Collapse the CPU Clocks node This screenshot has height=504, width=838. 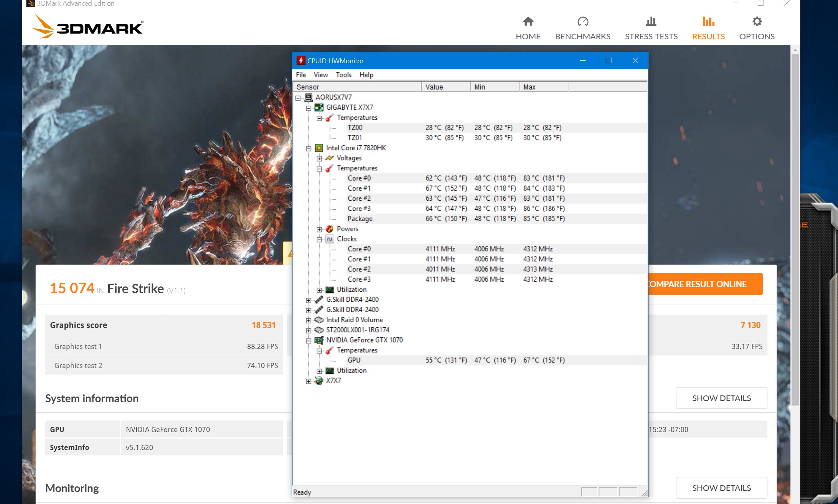[319, 240]
